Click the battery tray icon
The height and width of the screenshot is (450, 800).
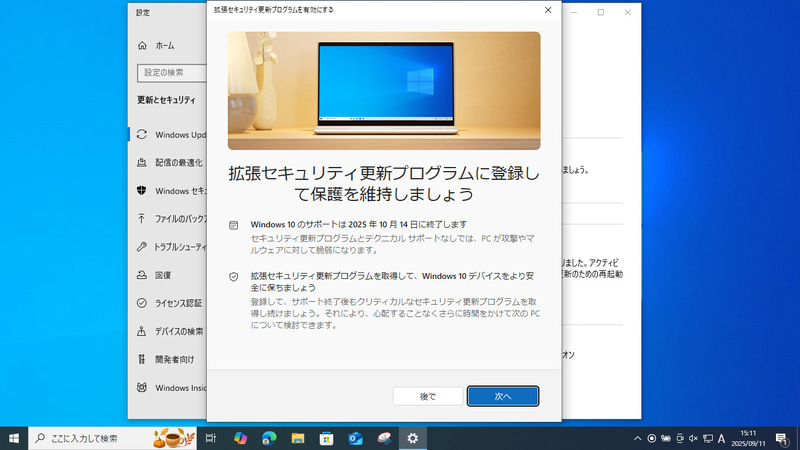(666, 438)
